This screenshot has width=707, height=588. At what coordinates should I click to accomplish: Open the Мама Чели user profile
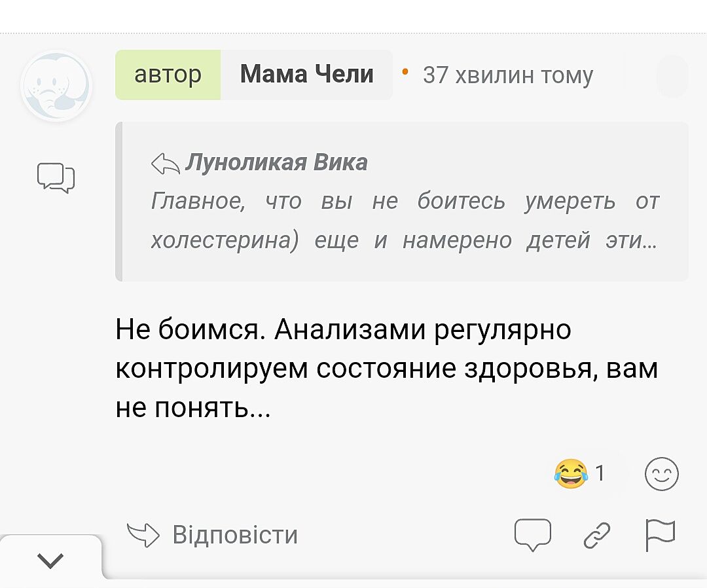click(x=306, y=75)
